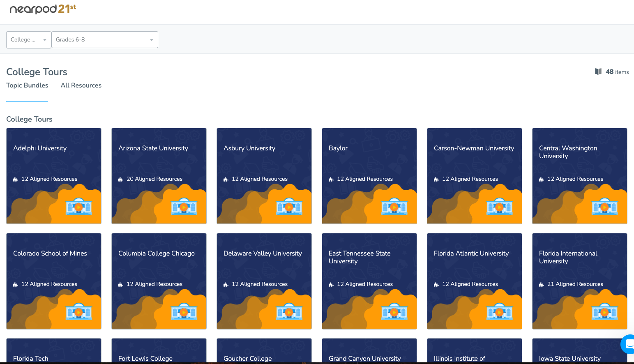Click puzzle icon on Florida Atlantic University card

pos(436,285)
